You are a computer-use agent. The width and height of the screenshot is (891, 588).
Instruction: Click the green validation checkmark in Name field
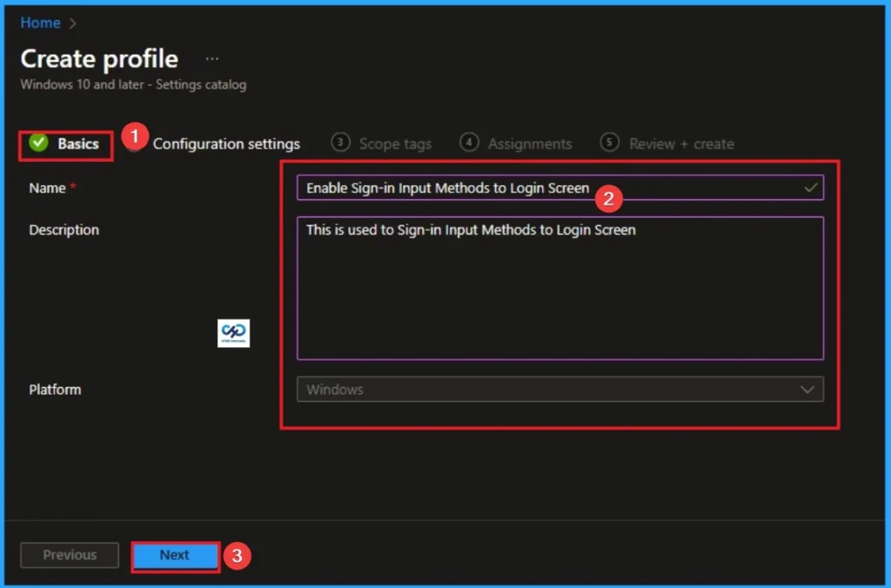[x=810, y=187]
